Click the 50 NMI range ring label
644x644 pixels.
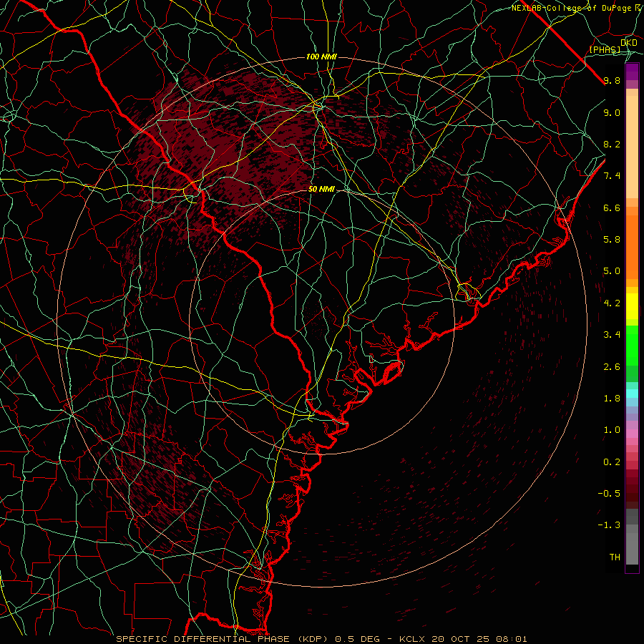click(x=321, y=189)
